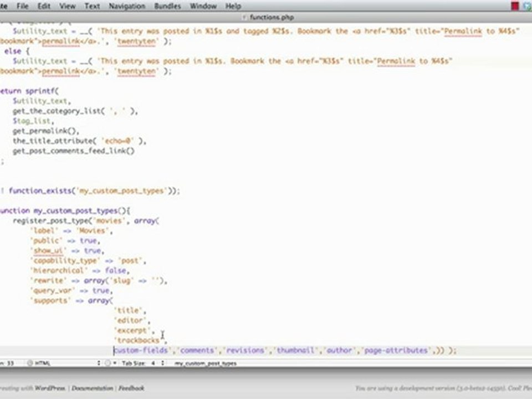The image size is (532, 399).
Task: Click custom-fields in the highlighted line
Action: pos(142,350)
